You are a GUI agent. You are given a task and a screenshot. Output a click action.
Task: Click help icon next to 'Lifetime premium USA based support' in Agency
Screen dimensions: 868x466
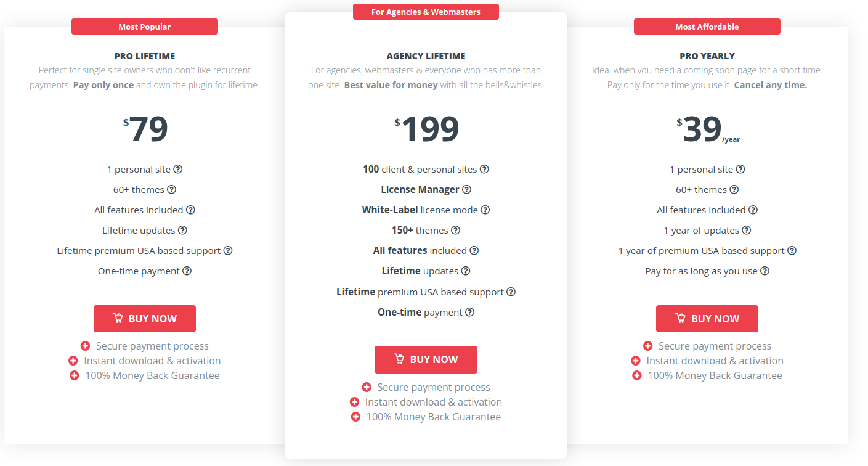511,292
